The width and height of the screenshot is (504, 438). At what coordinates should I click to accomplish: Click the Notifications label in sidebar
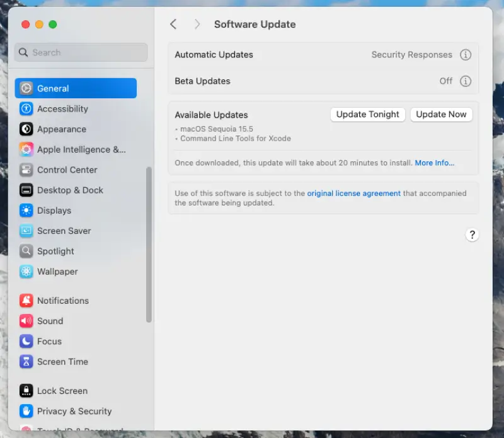63,301
